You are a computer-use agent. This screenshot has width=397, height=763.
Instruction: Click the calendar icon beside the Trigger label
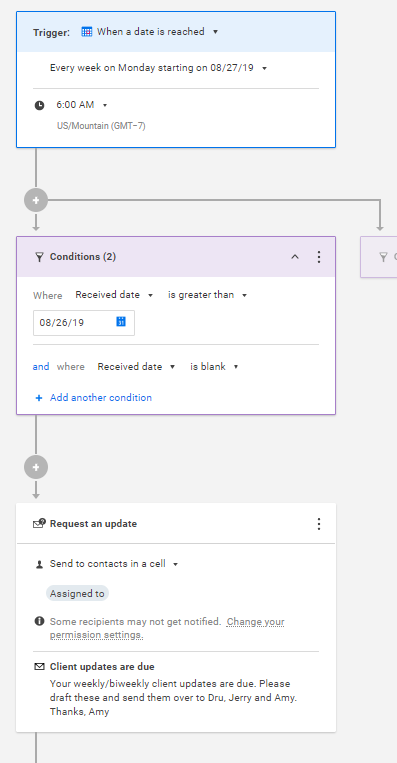pyautogui.click(x=87, y=32)
